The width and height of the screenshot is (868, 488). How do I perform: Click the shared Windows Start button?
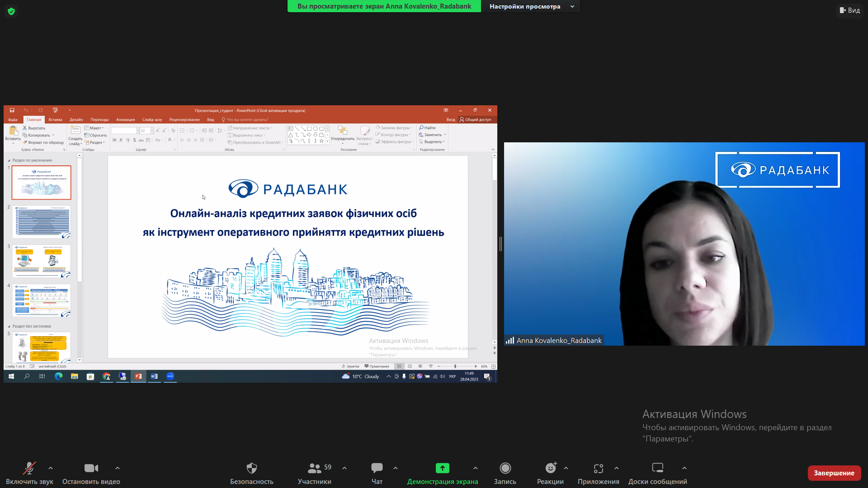11,376
